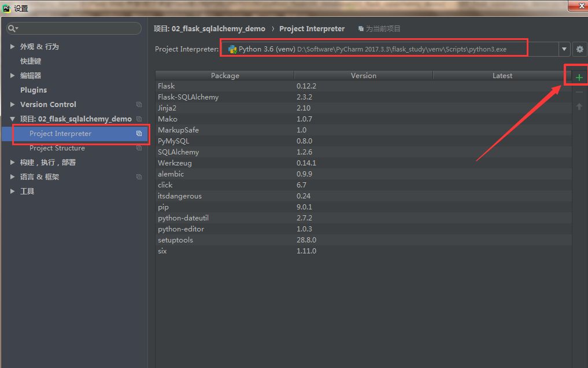Viewport: 588px width, 368px height.
Task: Select the pip package row
Action: click(363, 207)
